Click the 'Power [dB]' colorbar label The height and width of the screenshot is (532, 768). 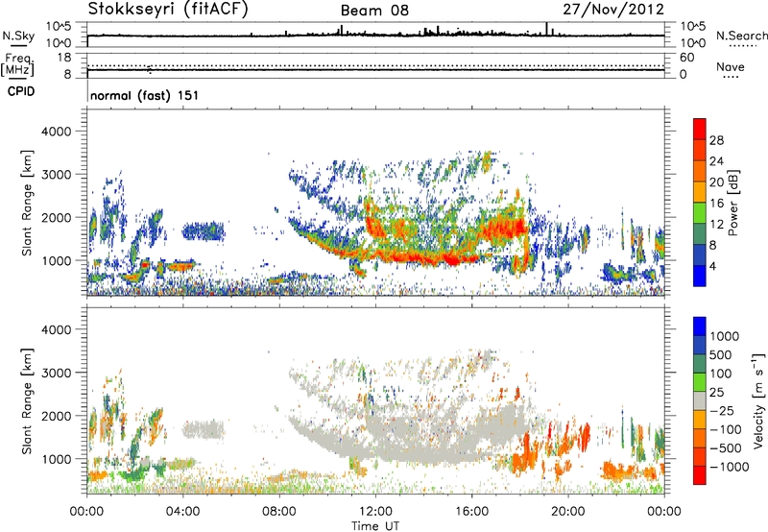pos(732,203)
